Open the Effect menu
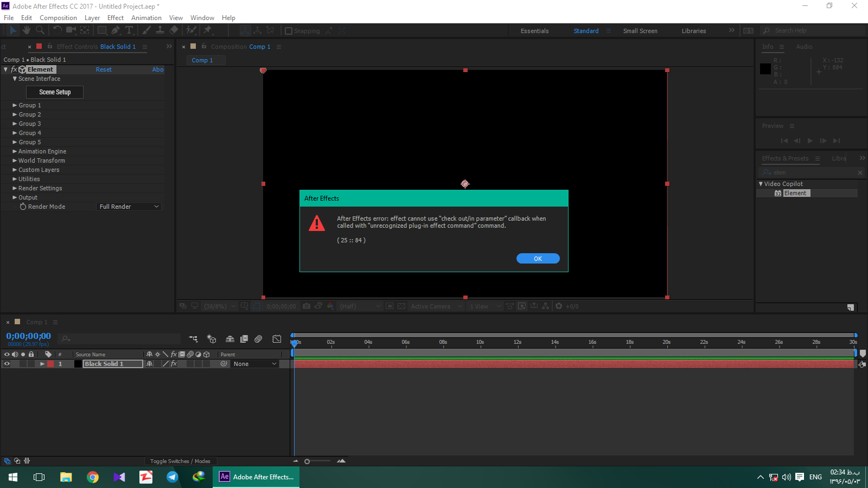Screen dimensions: 868x488 pyautogui.click(x=116, y=18)
